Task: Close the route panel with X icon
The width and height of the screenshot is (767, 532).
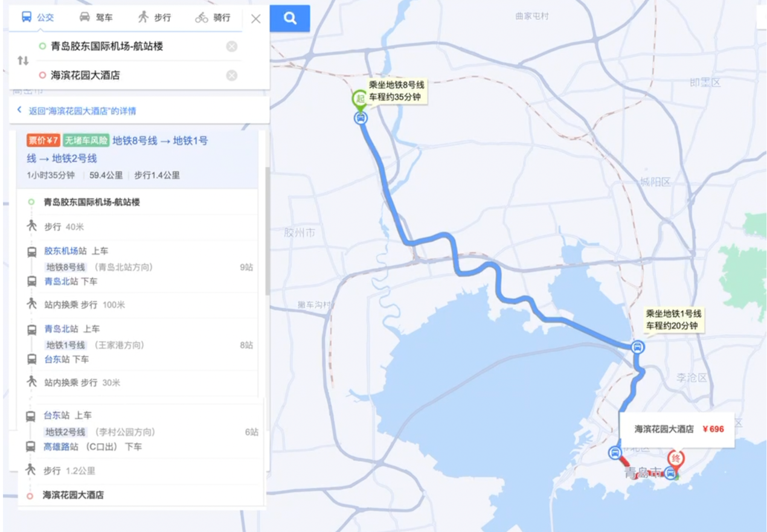Action: pyautogui.click(x=256, y=19)
